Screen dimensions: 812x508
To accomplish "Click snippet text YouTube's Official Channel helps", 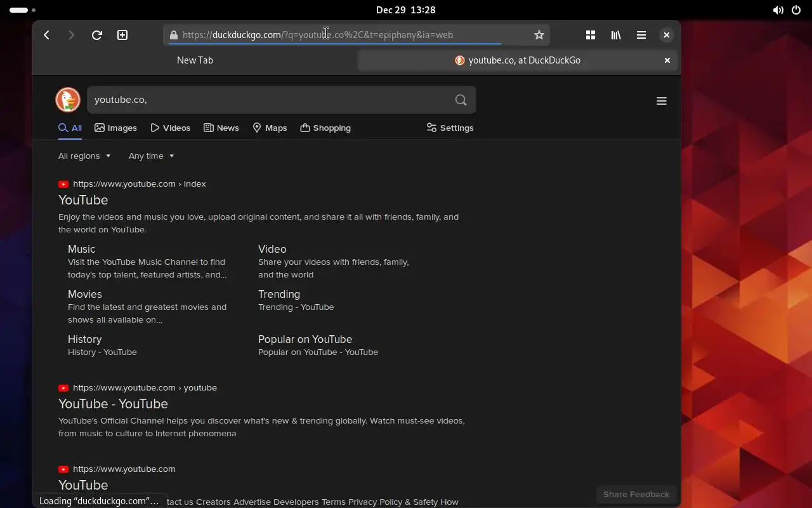I will (x=261, y=427).
